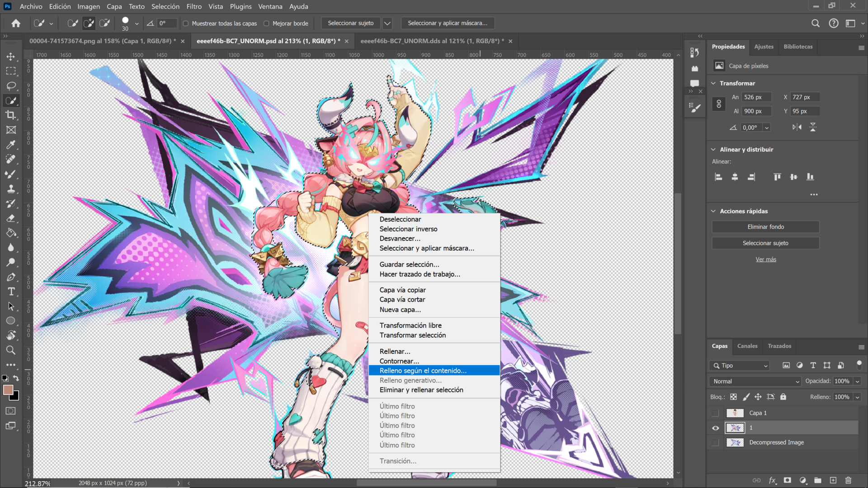Viewport: 868px width, 488px height.
Task: Hide layer 1 with eye icon
Action: coord(716,428)
